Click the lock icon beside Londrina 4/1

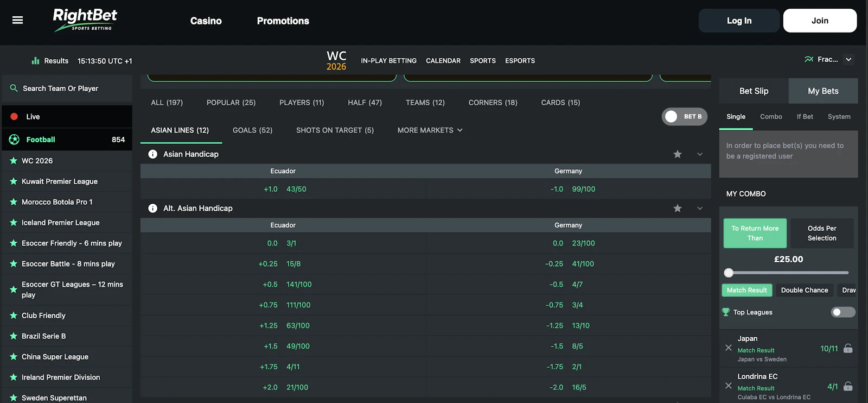(848, 386)
